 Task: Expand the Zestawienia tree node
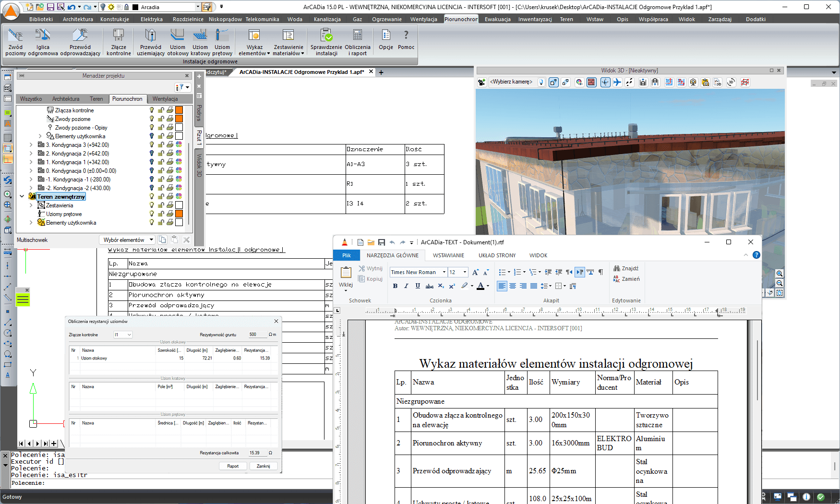(31, 205)
